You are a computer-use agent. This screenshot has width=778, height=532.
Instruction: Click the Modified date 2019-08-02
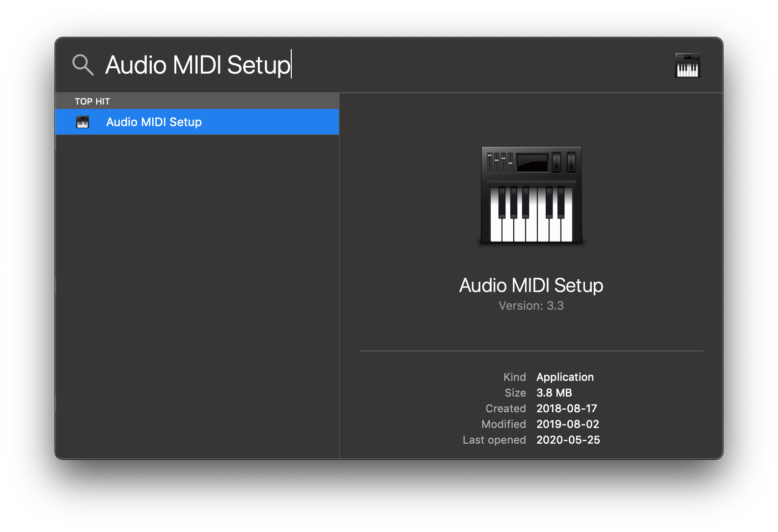pyautogui.click(x=568, y=424)
